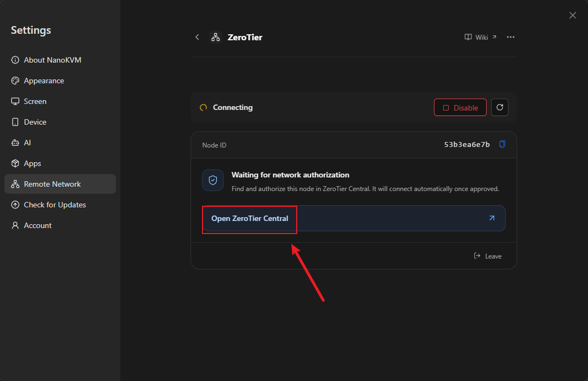Go to Device settings
Screen dimensions: 588x381
(60, 122)
